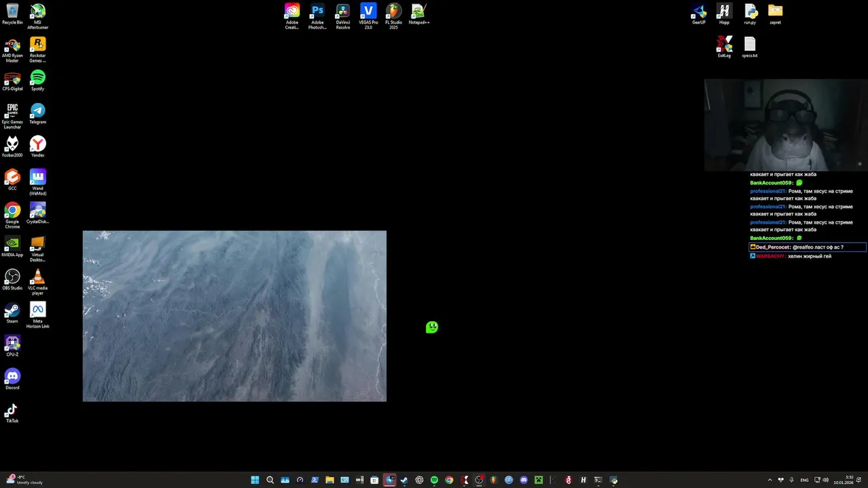Select the foobar2000 desktop icon
Viewport: 868px width, 488px height.
(12, 146)
